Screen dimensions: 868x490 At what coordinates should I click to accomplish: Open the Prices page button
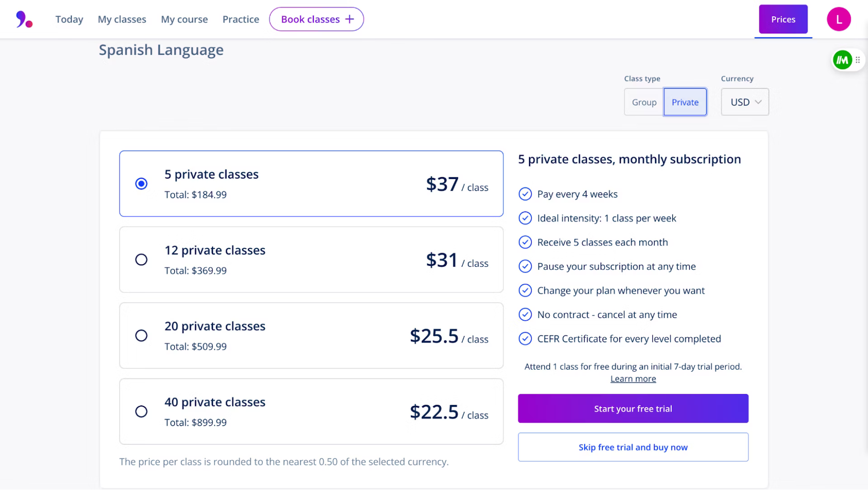point(783,19)
